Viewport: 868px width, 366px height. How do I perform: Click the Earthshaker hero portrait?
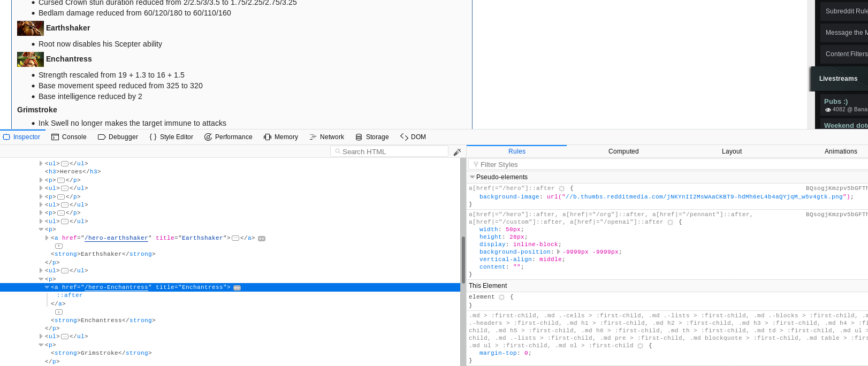coord(31,28)
